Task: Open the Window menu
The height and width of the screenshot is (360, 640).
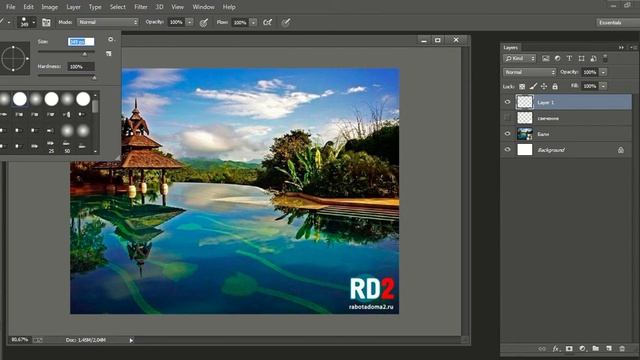Action: tap(203, 7)
